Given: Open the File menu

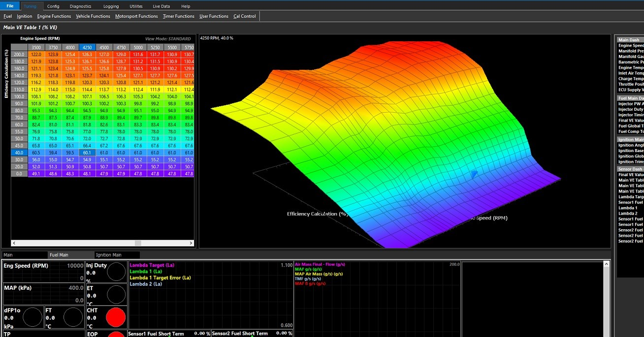Looking at the screenshot, I should [x=10, y=6].
